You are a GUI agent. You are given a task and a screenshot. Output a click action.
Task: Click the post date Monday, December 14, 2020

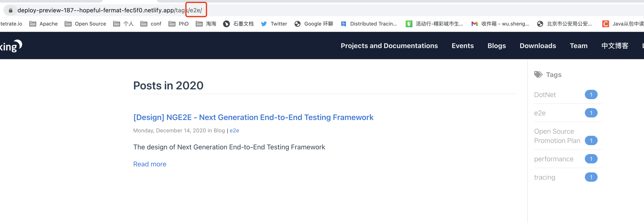(x=169, y=130)
